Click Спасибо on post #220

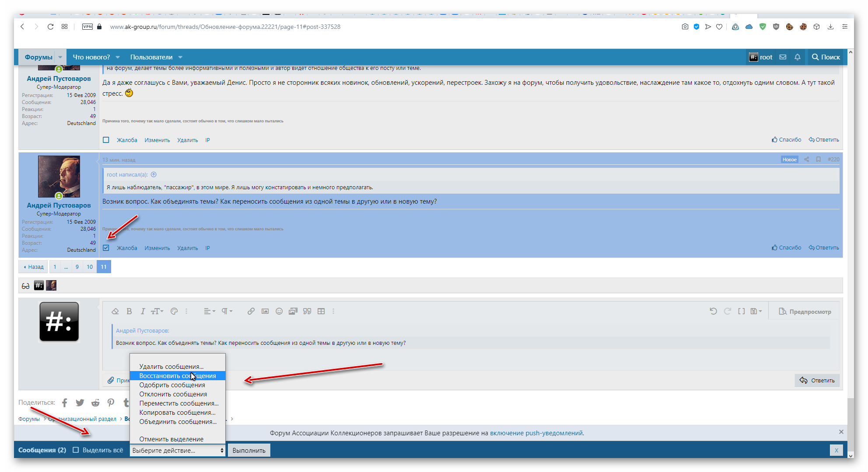[x=787, y=247]
